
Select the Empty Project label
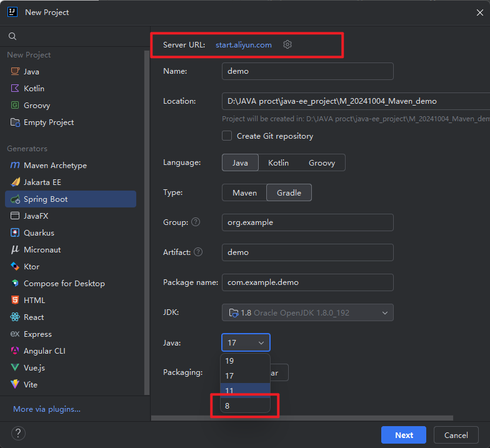[x=49, y=122]
